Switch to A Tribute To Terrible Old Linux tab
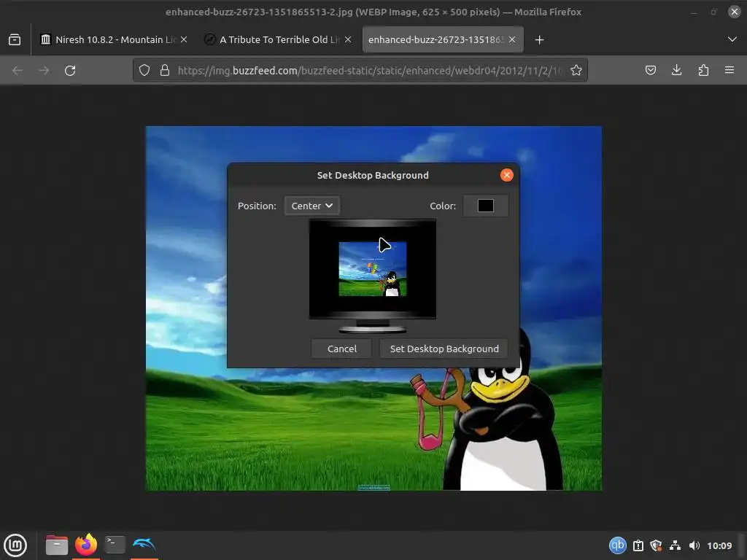Screen dimensions: 747x560 (x=278, y=39)
